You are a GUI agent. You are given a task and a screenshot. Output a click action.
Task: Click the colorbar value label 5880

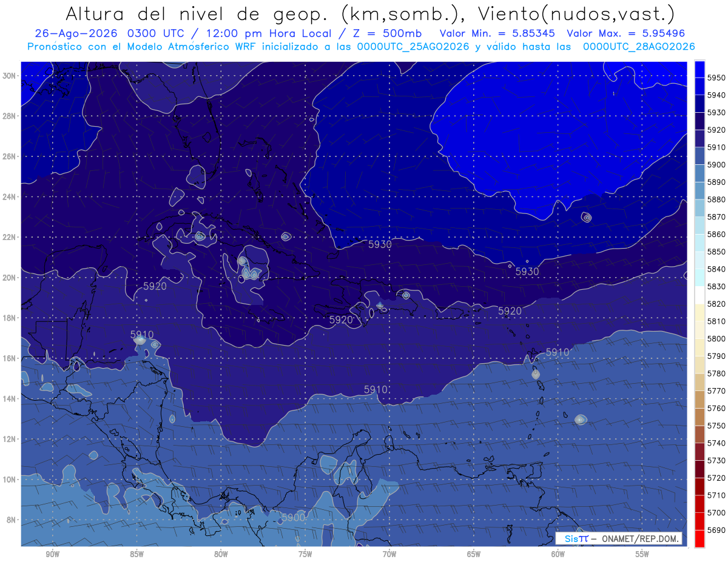pos(716,199)
